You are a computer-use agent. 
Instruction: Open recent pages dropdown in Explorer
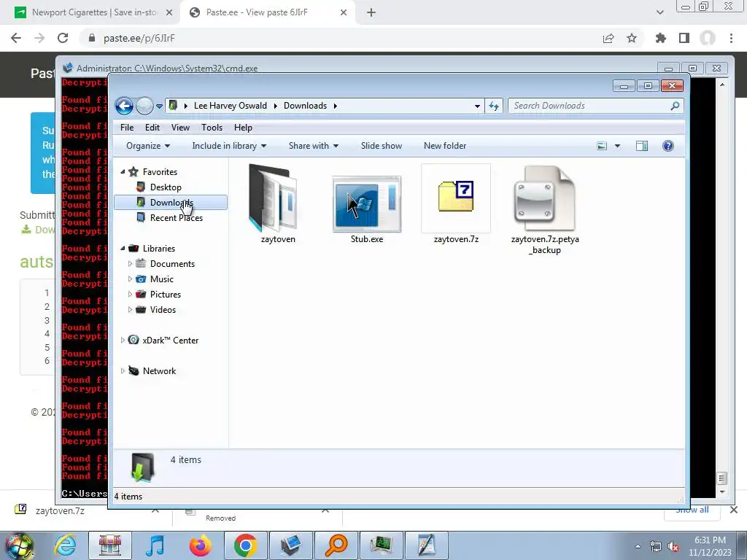pyautogui.click(x=159, y=106)
